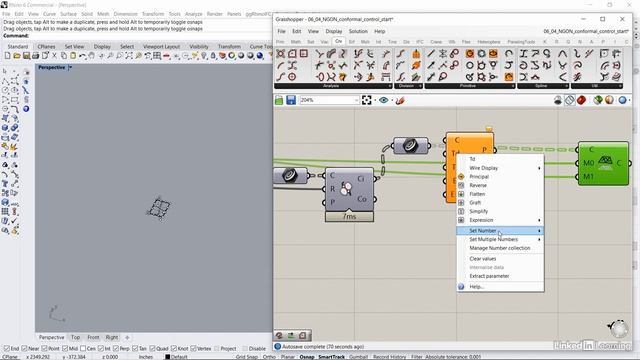
Task: Toggle Mid osnap checkbox
Action: (65, 349)
